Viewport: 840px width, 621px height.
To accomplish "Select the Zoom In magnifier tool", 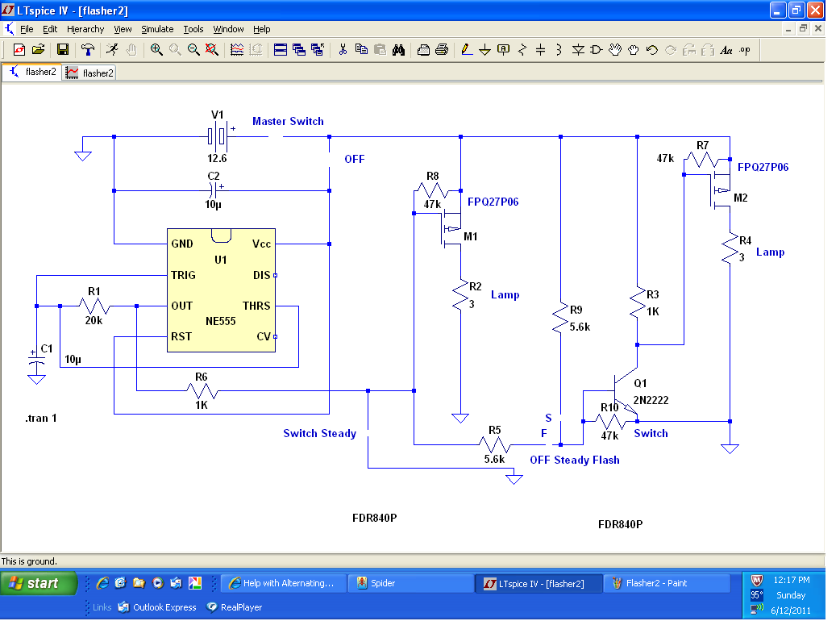I will pos(156,50).
